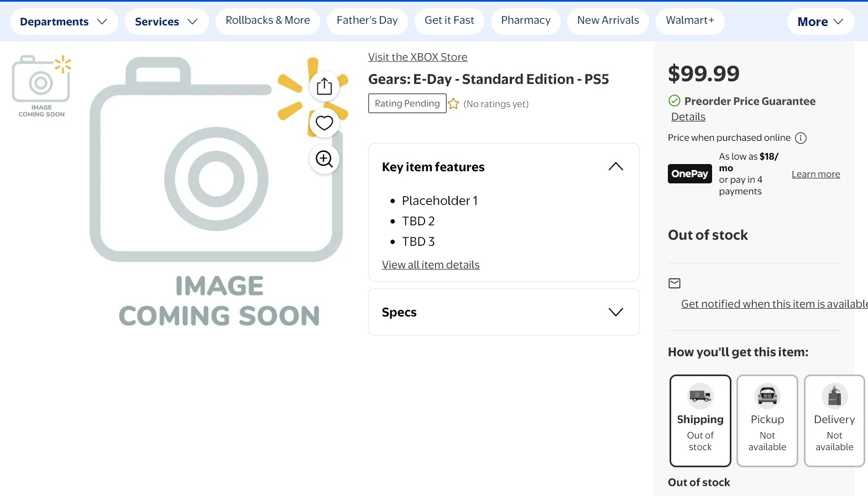Open the Services dropdown
Viewport: 868px width, 496px height.
(166, 22)
